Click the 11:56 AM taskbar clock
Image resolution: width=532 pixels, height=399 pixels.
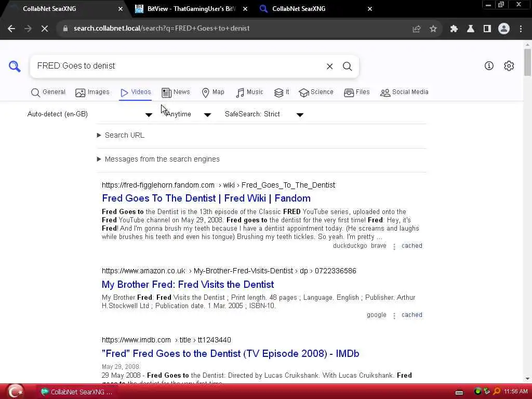click(x=516, y=392)
